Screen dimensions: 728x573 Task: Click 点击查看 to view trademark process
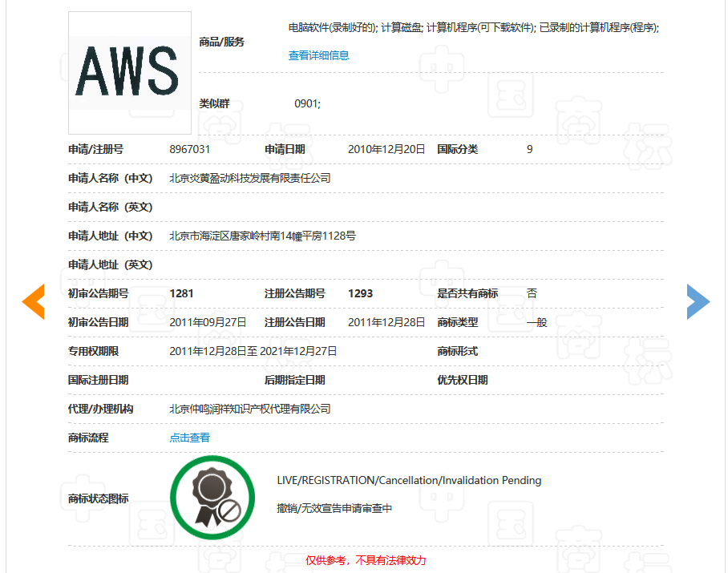click(189, 437)
